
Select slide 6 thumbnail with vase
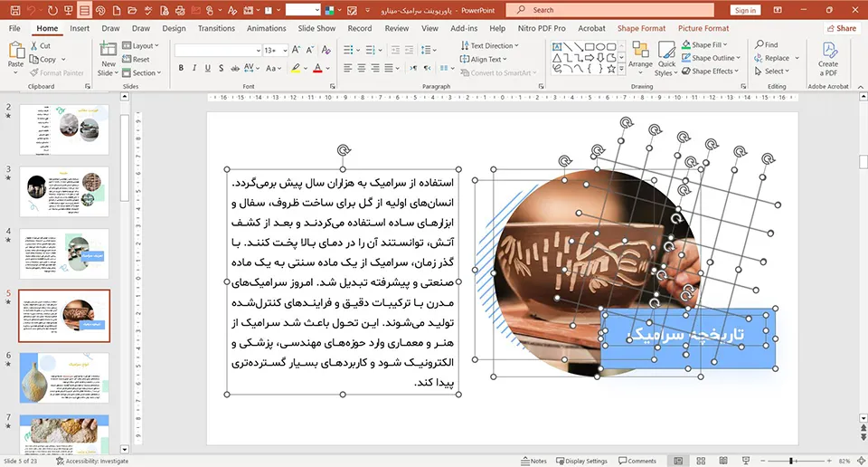click(64, 377)
